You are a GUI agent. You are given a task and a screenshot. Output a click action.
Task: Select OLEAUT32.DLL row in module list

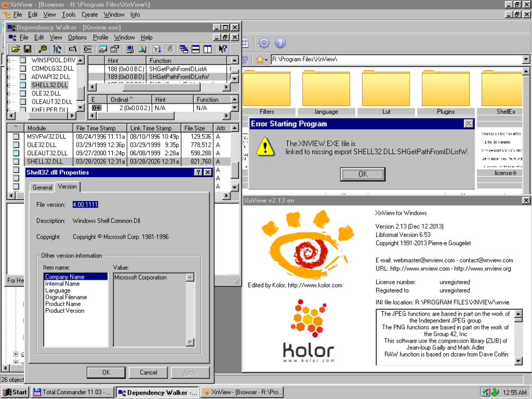click(x=119, y=153)
